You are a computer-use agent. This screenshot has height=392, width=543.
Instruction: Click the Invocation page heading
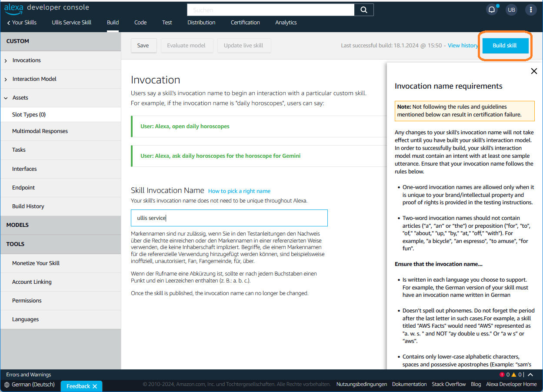pos(155,80)
